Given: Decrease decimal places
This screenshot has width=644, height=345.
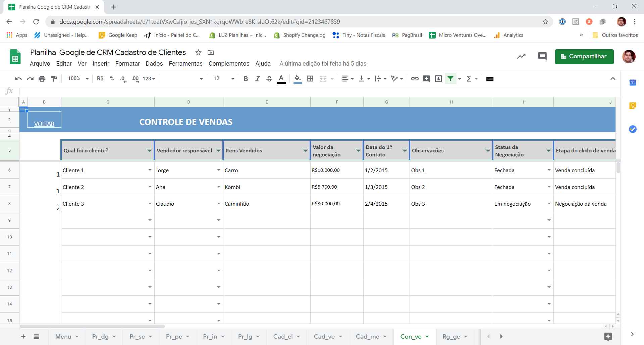Looking at the screenshot, I should tap(123, 79).
